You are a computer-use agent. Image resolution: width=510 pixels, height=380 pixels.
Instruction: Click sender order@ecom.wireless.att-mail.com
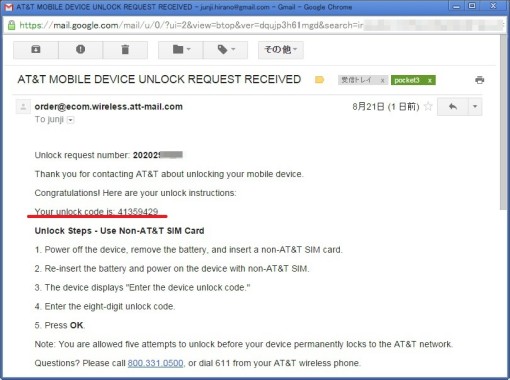click(x=109, y=107)
